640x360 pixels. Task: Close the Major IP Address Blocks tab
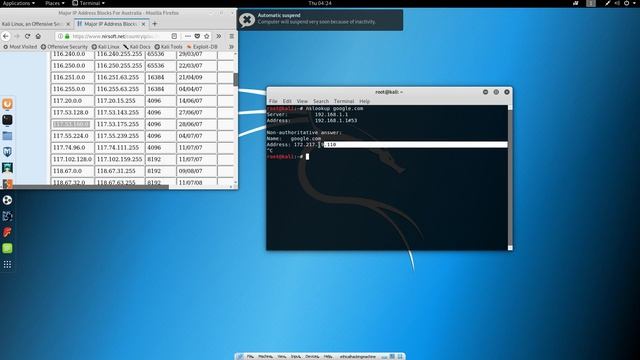pyautogui.click(x=143, y=24)
